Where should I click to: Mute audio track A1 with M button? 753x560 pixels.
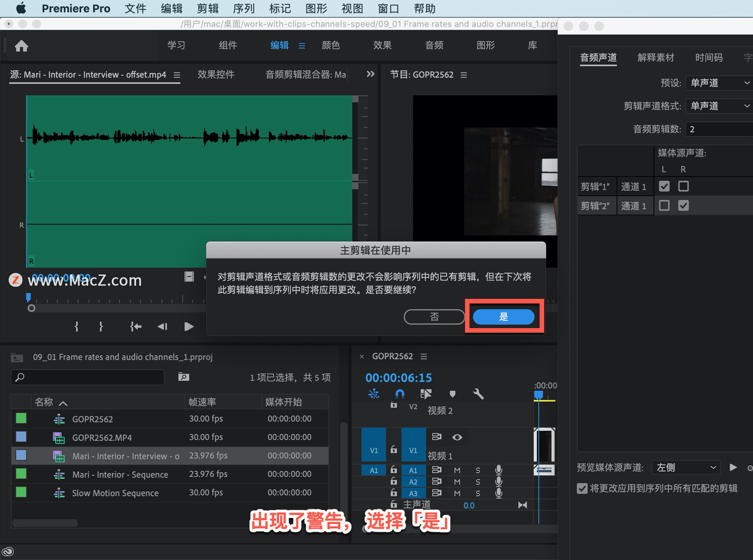point(457,470)
